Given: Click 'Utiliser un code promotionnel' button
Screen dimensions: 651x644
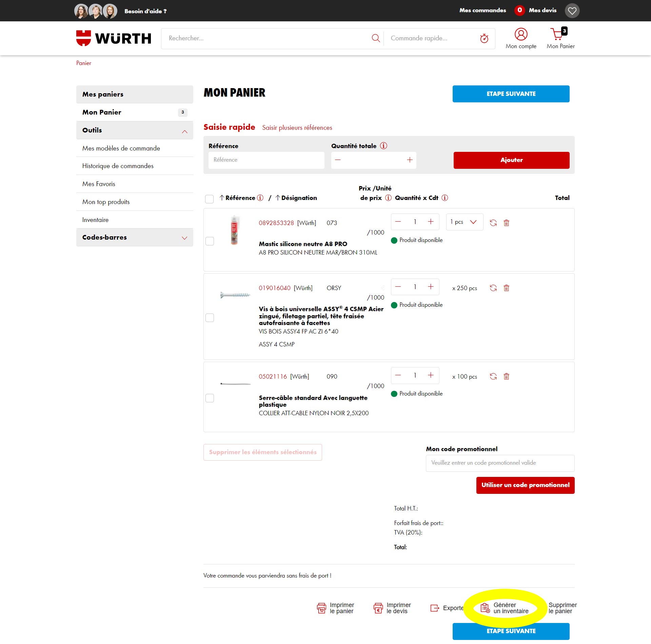Looking at the screenshot, I should tap(526, 485).
